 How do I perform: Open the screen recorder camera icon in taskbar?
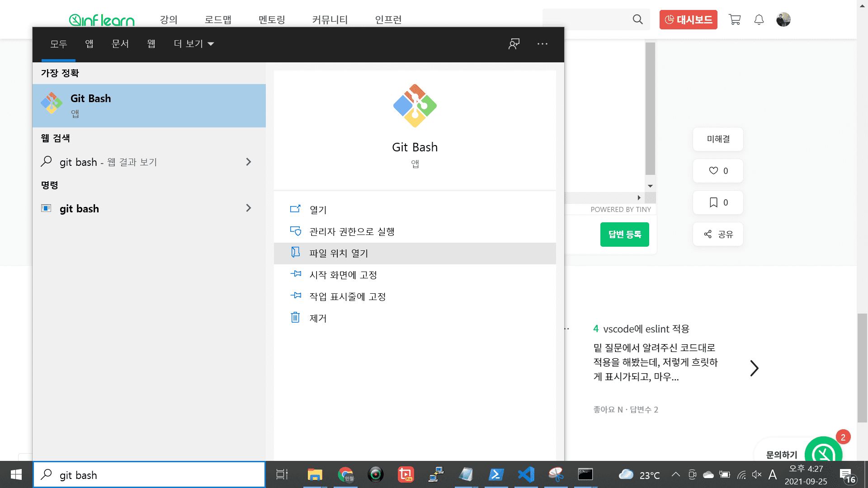tap(376, 474)
